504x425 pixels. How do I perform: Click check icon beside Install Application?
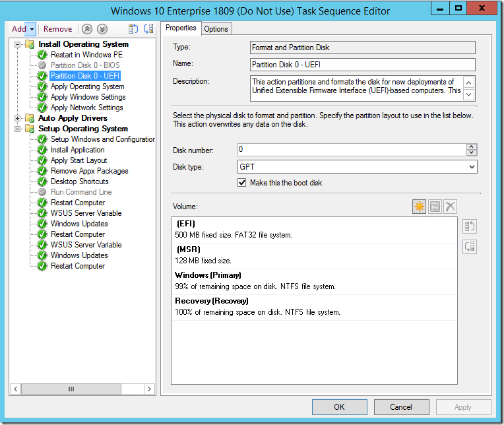tap(42, 150)
